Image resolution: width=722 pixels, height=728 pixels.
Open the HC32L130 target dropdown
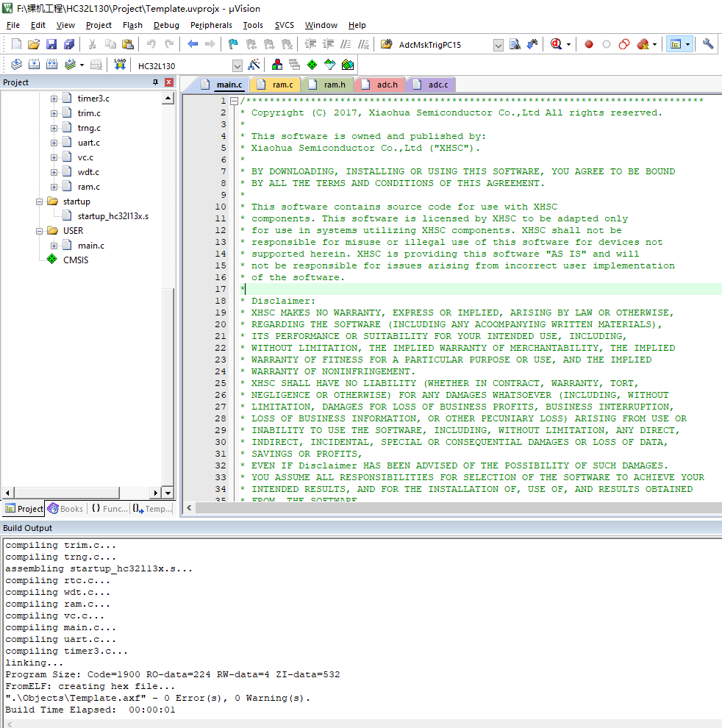(x=237, y=66)
